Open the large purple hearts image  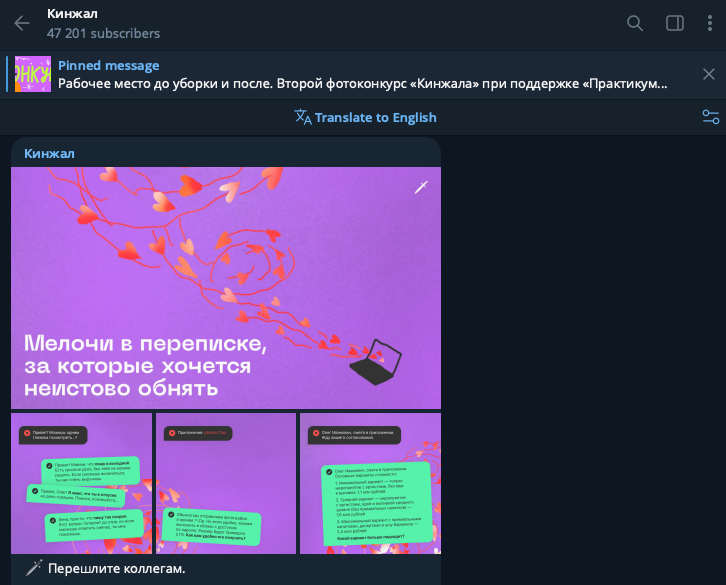click(x=226, y=288)
